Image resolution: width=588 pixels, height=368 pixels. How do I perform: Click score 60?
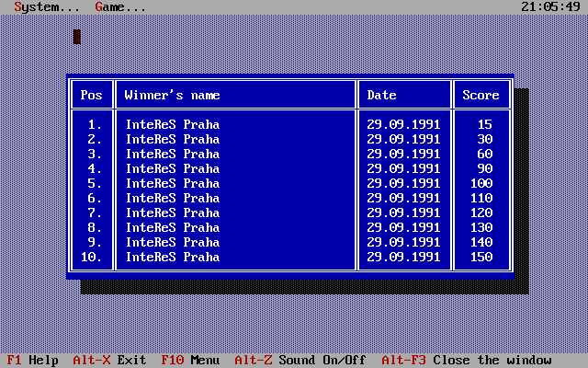coord(485,154)
